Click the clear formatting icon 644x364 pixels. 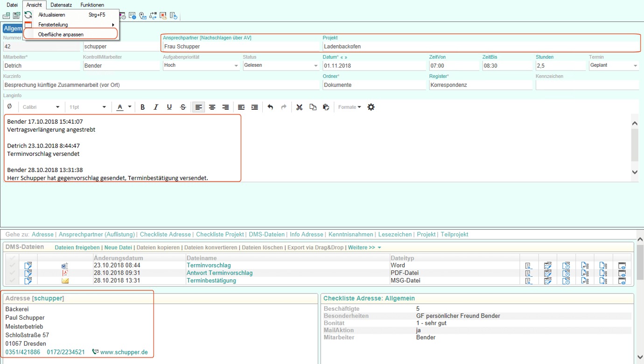coord(10,107)
